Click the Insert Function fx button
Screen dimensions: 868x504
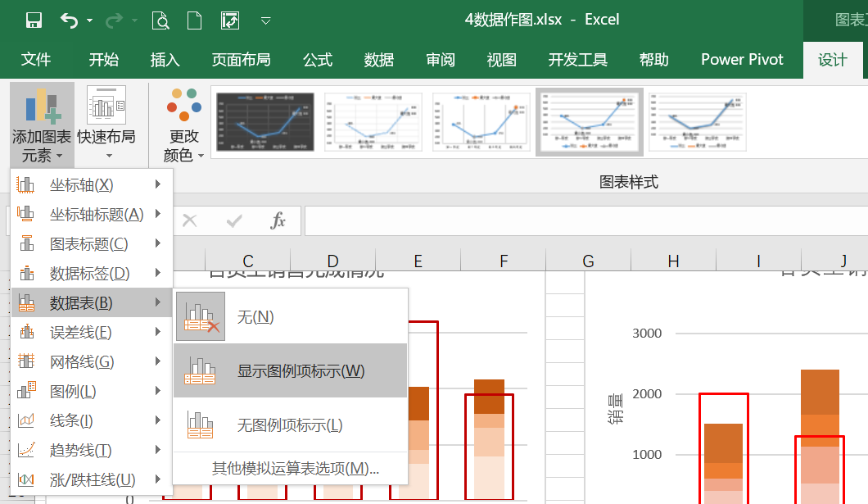coord(278,221)
